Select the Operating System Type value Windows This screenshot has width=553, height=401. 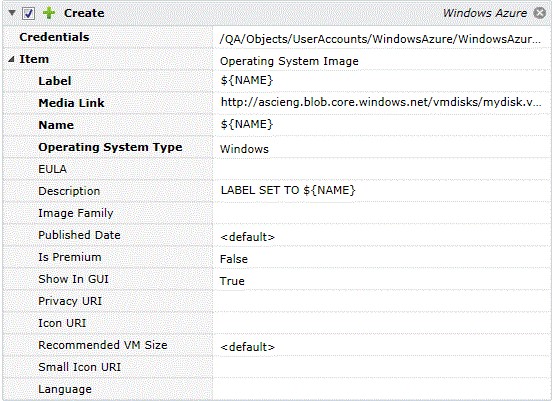[382, 149]
